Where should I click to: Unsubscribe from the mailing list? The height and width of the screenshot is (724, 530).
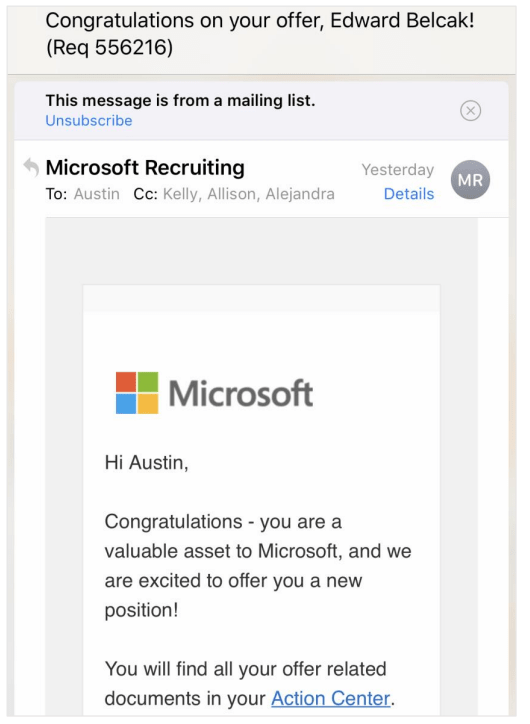click(89, 121)
